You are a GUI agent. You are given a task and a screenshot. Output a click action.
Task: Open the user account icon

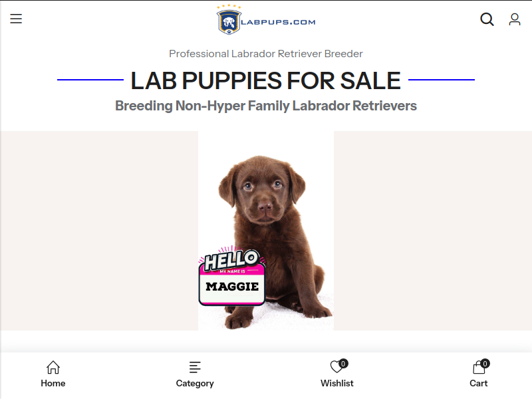tap(514, 19)
